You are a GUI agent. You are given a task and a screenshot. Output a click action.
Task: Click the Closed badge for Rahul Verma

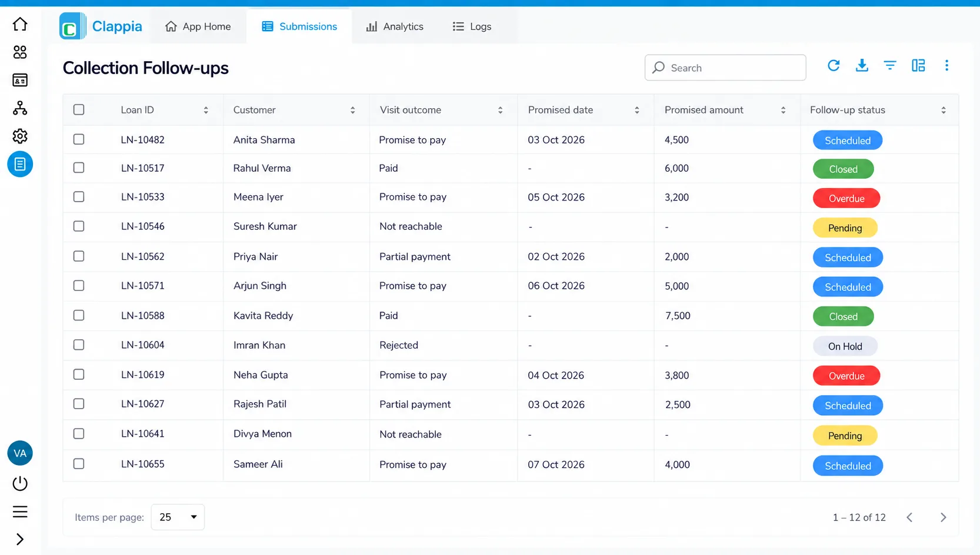(844, 169)
